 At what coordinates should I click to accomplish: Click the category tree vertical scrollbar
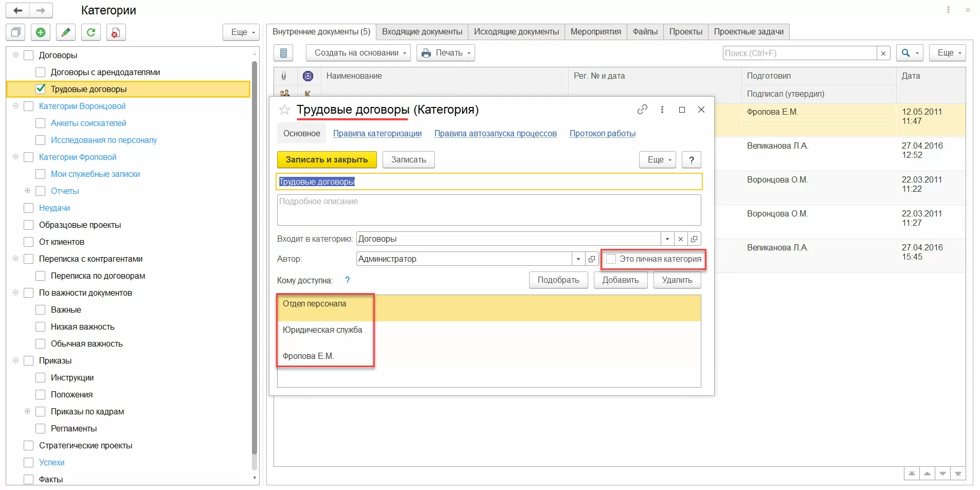tap(255, 257)
